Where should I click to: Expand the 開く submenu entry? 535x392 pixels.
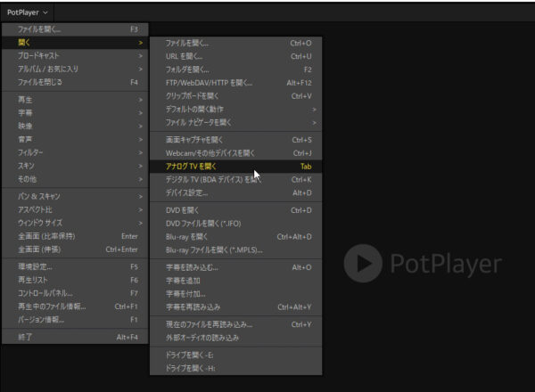click(75, 43)
